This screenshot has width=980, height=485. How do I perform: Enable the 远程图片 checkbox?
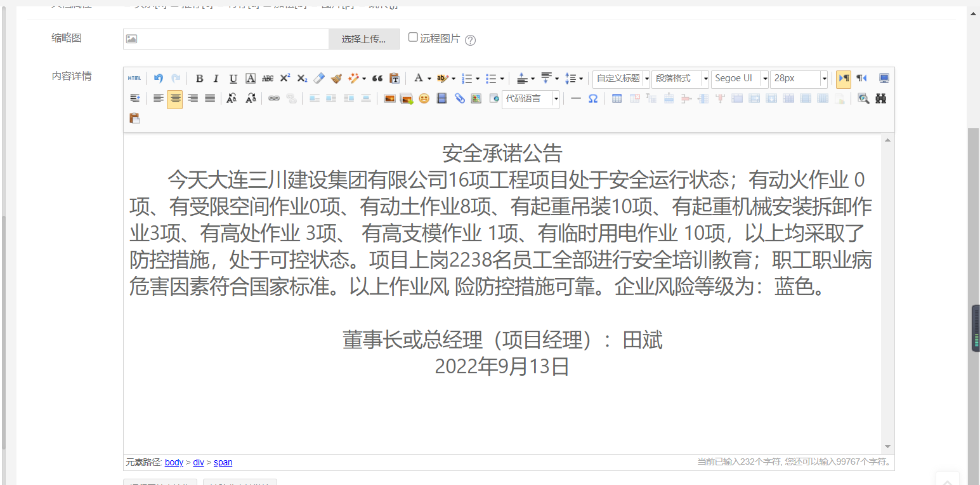click(413, 37)
